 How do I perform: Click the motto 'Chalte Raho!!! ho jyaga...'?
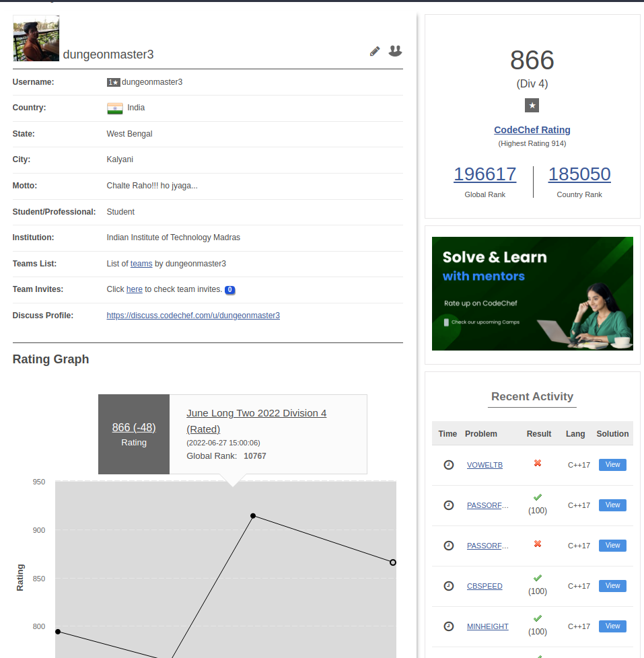152,186
